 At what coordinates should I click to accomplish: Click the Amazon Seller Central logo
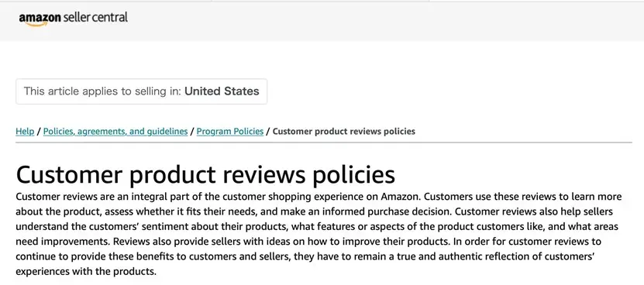point(73,19)
